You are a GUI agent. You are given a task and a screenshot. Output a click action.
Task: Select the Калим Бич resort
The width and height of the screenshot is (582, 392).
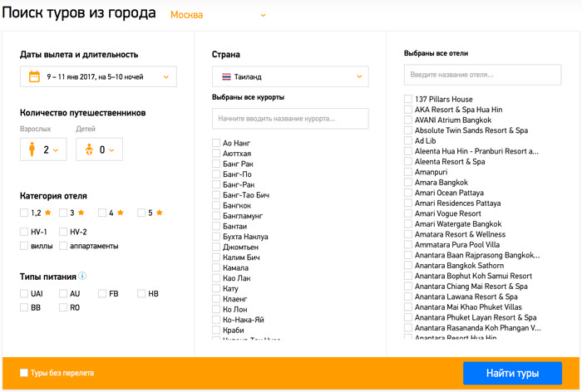pos(216,257)
